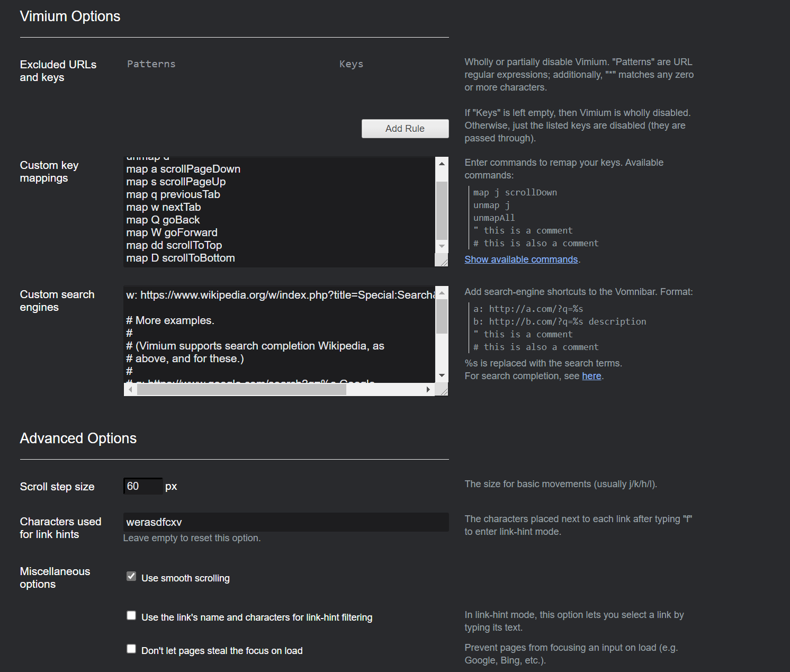The image size is (790, 672).
Task: Place cursor on 'map a scrollPageDown' line
Action: coord(183,169)
